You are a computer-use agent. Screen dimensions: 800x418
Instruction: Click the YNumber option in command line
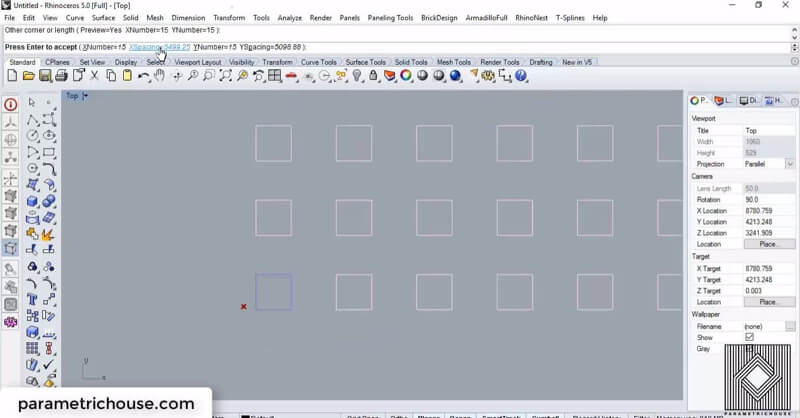tap(214, 47)
